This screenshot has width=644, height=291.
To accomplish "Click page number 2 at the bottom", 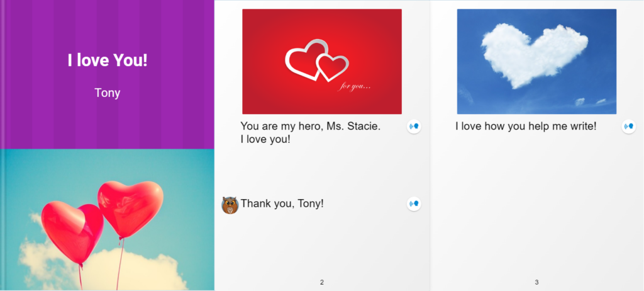I will (x=322, y=282).
